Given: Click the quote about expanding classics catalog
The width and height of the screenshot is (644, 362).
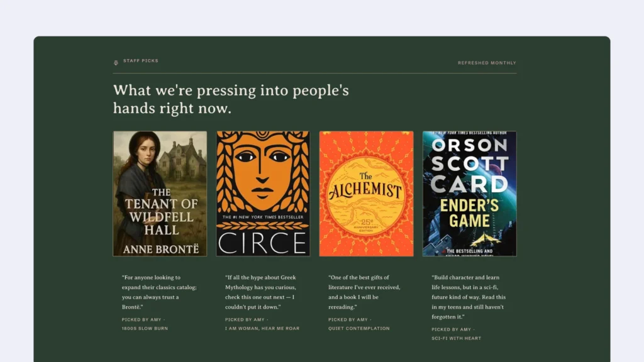Looking at the screenshot, I should (159, 292).
